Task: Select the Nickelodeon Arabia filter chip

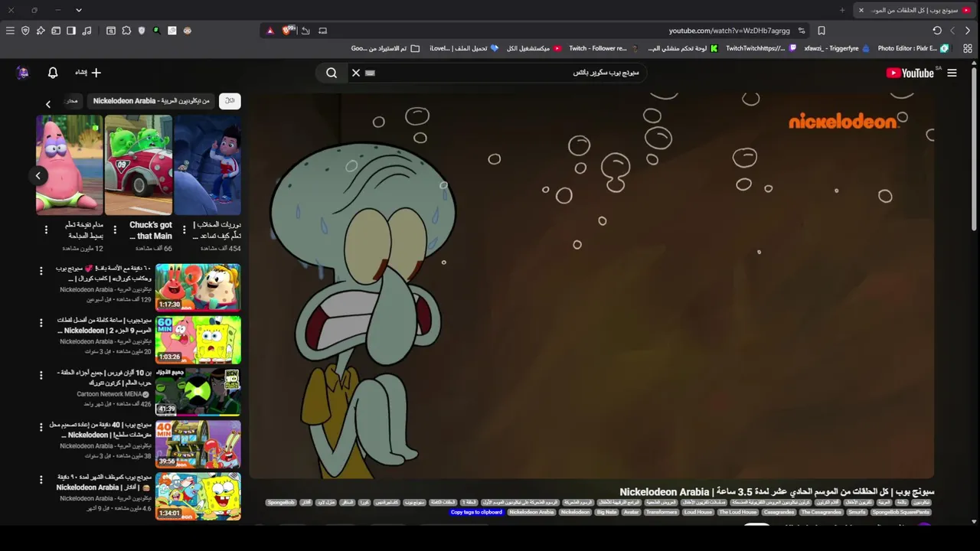Action: coord(152,101)
